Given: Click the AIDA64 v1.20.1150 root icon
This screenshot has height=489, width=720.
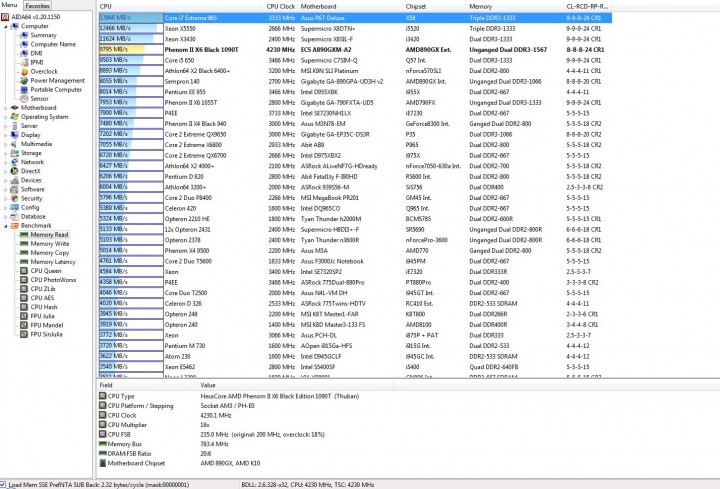Looking at the screenshot, I should pyautogui.click(x=5, y=17).
